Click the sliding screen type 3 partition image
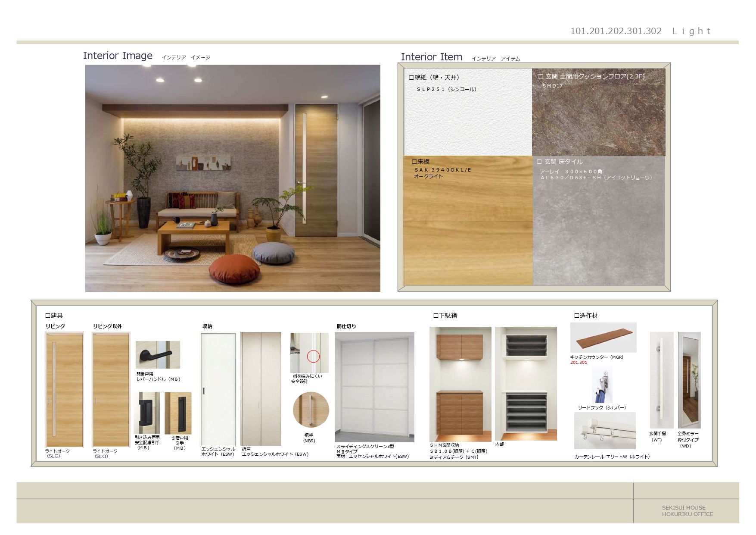 point(374,387)
